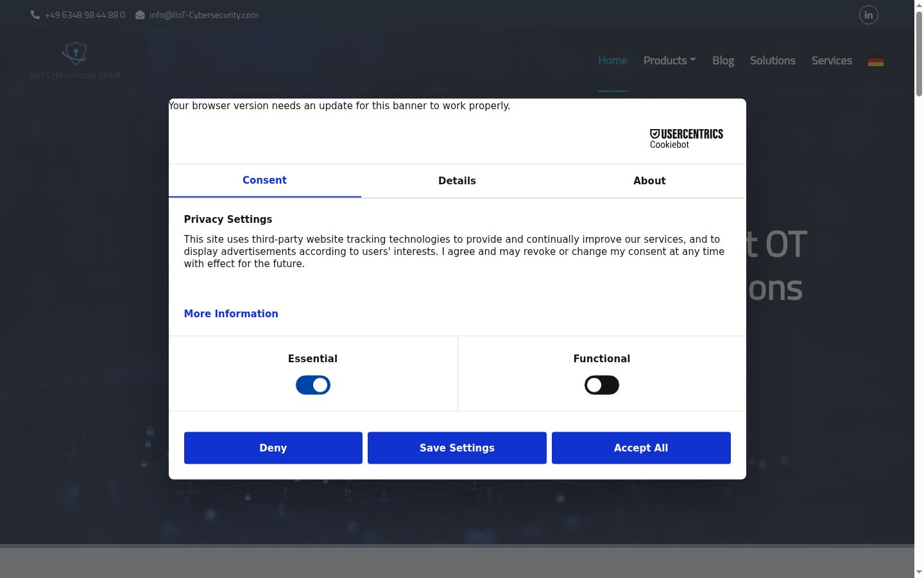Deny cookies with the Deny button
Screen dimensions: 924x578
coord(273,448)
